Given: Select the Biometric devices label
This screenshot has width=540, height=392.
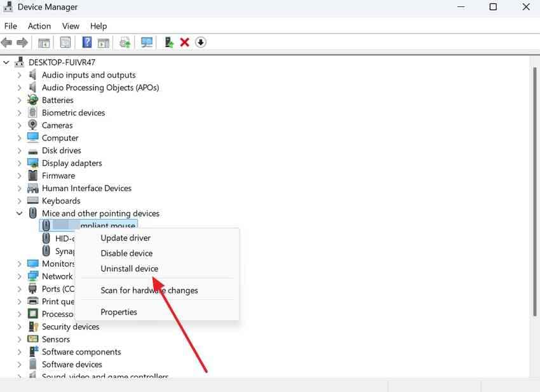Looking at the screenshot, I should click(73, 112).
